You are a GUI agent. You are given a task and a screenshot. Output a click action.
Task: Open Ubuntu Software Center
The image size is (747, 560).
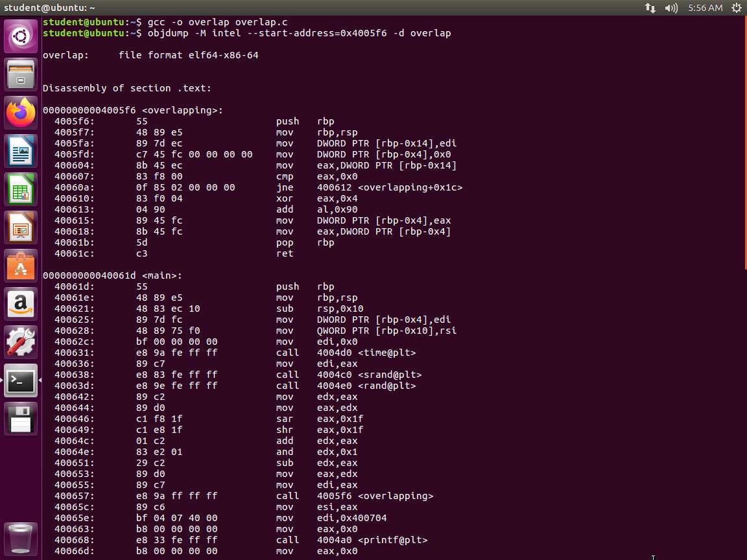coord(21,266)
